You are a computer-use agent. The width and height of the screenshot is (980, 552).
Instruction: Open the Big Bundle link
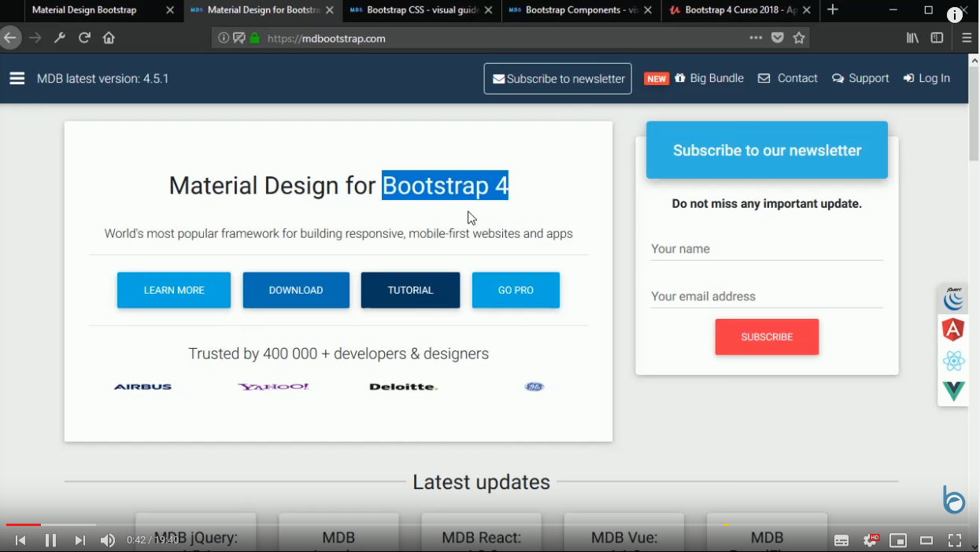[708, 78]
